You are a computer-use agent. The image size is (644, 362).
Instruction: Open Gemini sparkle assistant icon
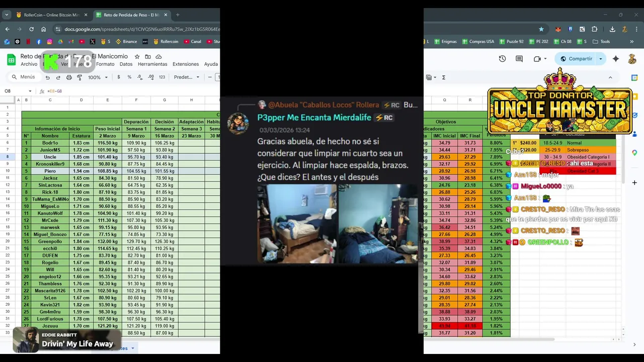click(616, 59)
